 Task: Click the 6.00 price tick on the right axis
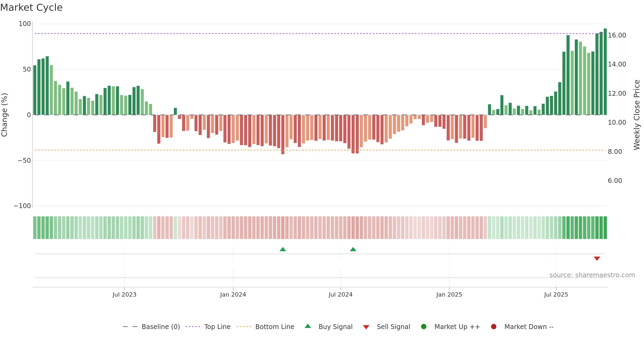[x=615, y=181]
